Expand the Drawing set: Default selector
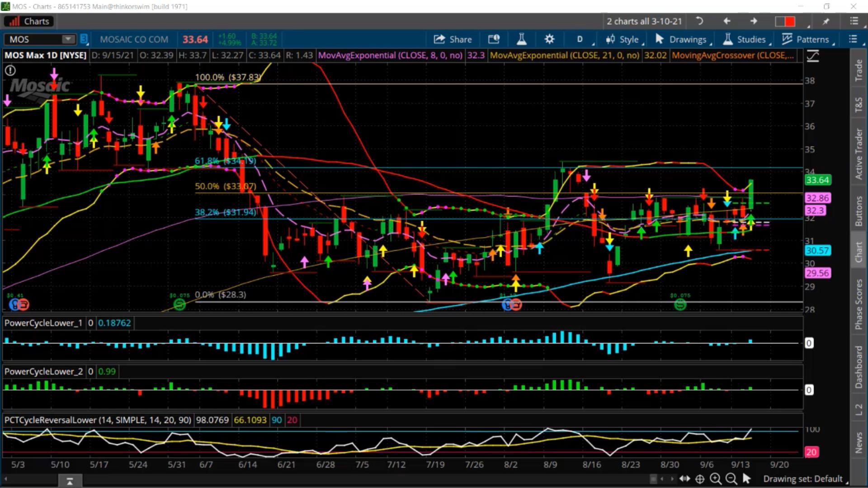The height and width of the screenshot is (488, 868). (x=803, y=479)
